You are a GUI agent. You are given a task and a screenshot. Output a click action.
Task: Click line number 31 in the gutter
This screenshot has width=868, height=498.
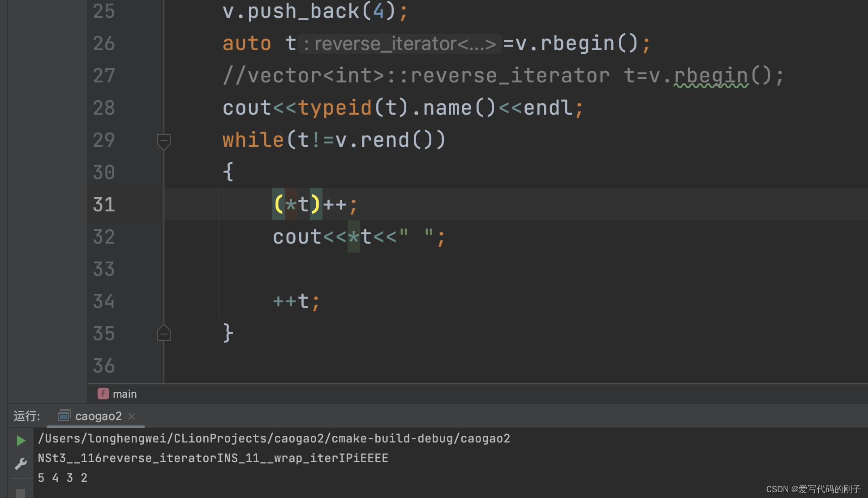click(104, 205)
